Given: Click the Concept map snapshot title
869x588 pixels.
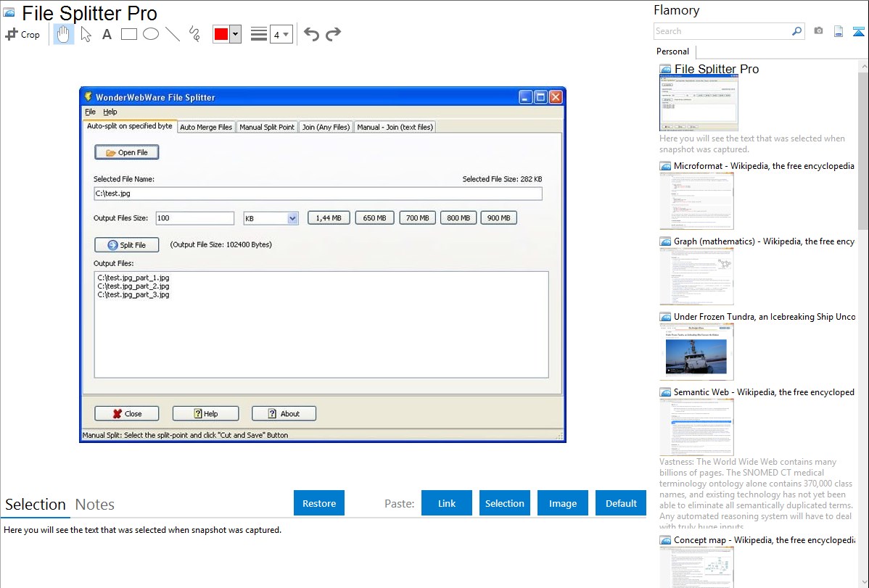Looking at the screenshot, I should (765, 540).
